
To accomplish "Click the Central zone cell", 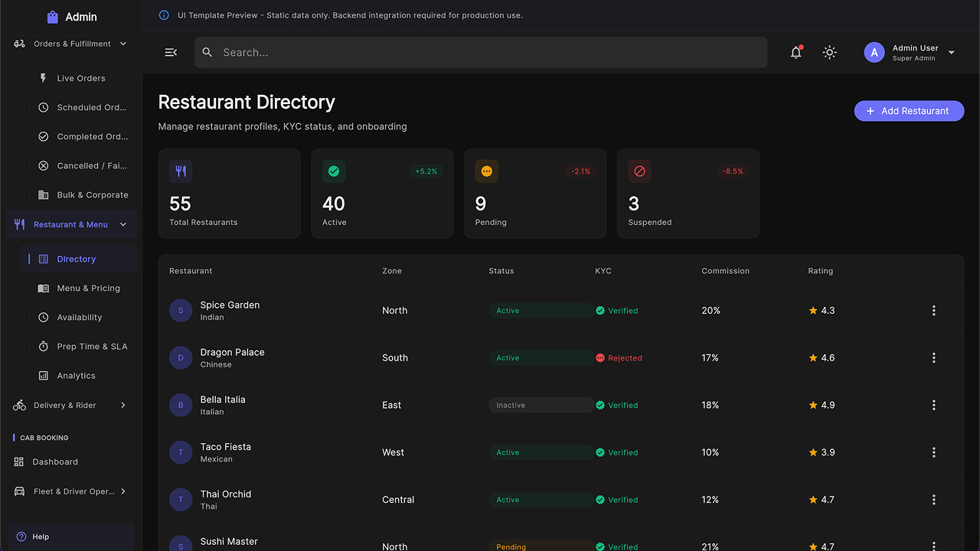I will [398, 500].
